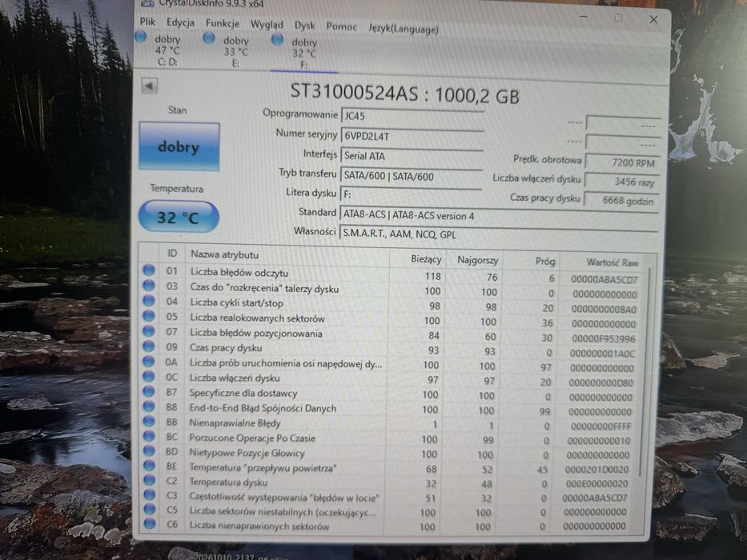Click status icon for attribute C3
Viewport: 747px width, 560px height.
pos(150,494)
